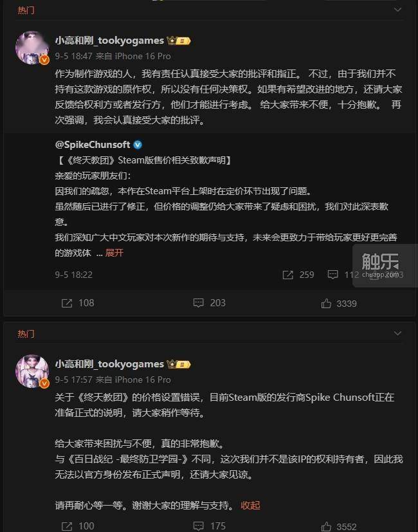Open comments on the second post (175)
The image size is (418, 532).
click(209, 526)
